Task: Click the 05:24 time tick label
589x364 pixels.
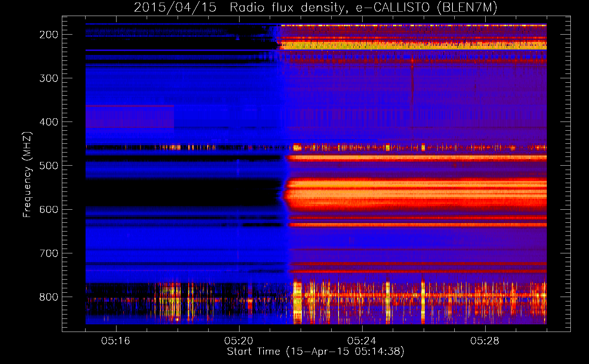Action: pyautogui.click(x=362, y=341)
